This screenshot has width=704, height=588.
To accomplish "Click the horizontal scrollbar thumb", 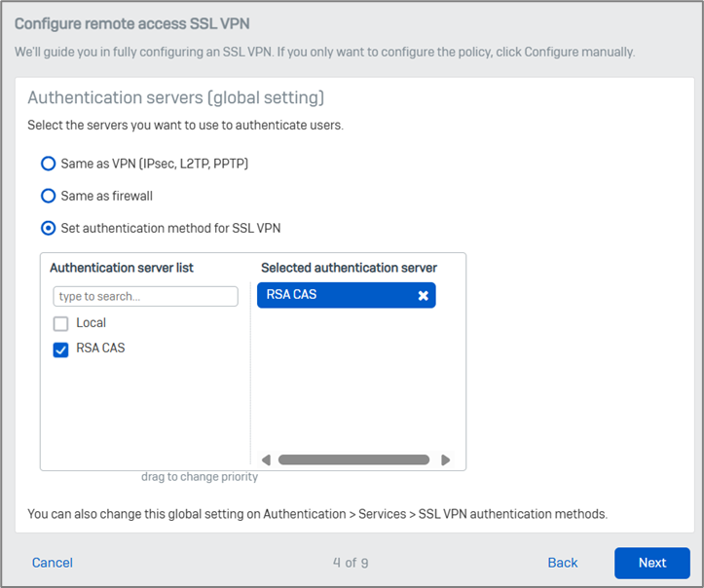I will coord(353,460).
